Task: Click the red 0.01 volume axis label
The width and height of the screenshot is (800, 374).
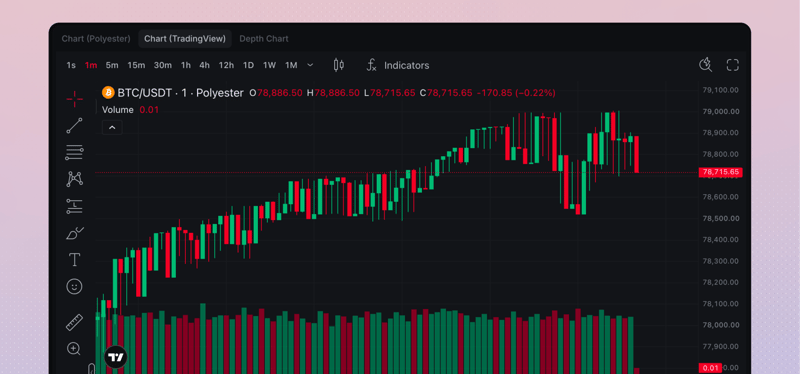Action: tap(710, 368)
